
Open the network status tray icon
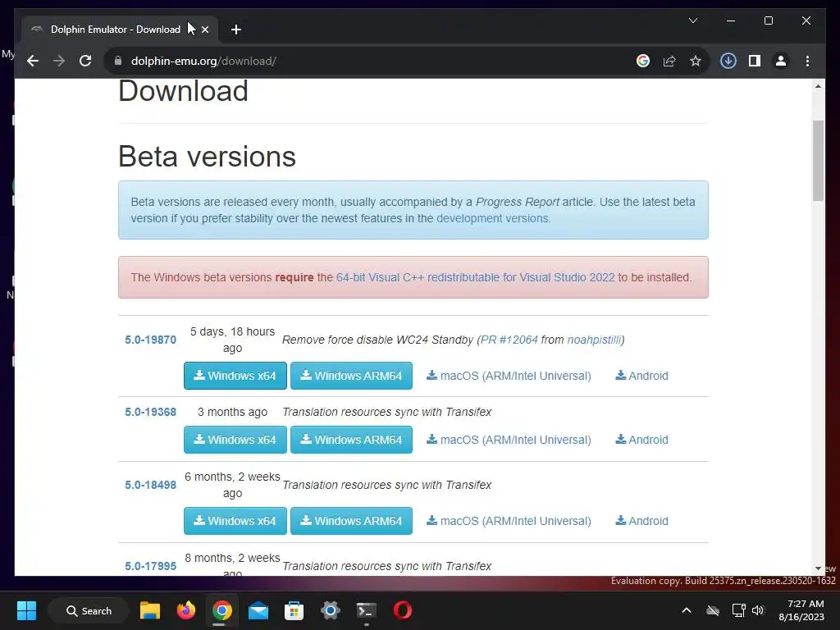point(739,610)
